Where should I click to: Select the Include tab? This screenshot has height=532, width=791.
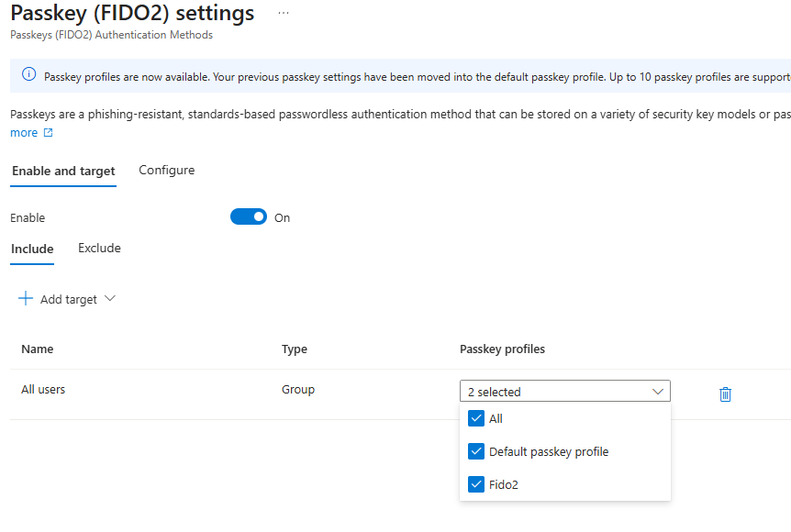32,249
